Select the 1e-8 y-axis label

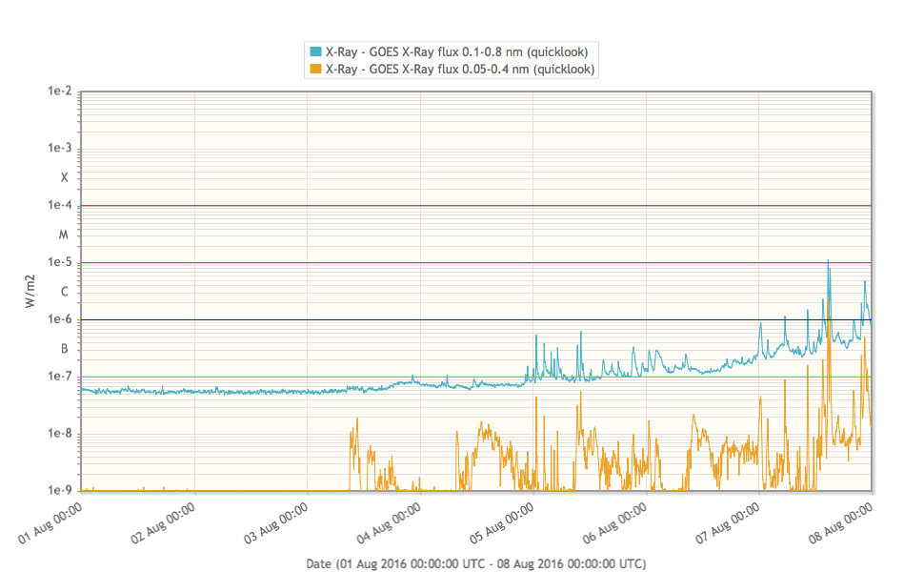[59, 434]
